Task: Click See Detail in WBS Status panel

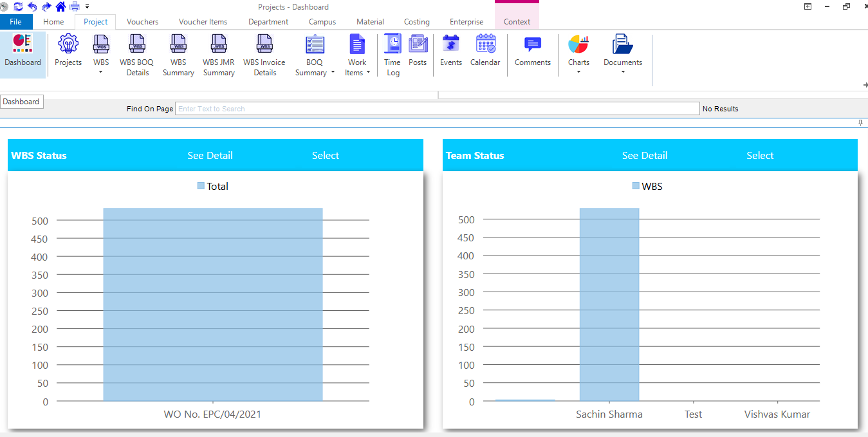Action: tap(210, 156)
